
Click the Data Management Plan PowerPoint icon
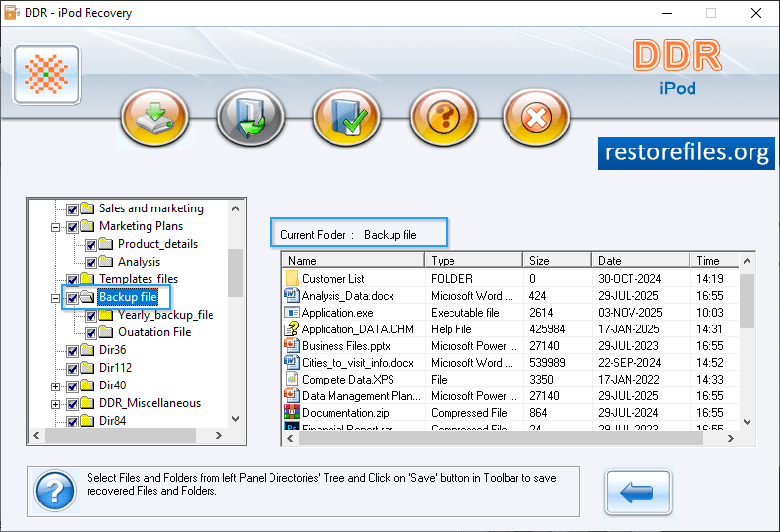[292, 395]
